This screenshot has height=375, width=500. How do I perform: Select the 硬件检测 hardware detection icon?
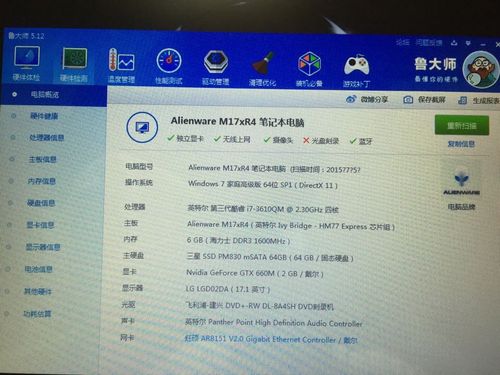[74, 65]
